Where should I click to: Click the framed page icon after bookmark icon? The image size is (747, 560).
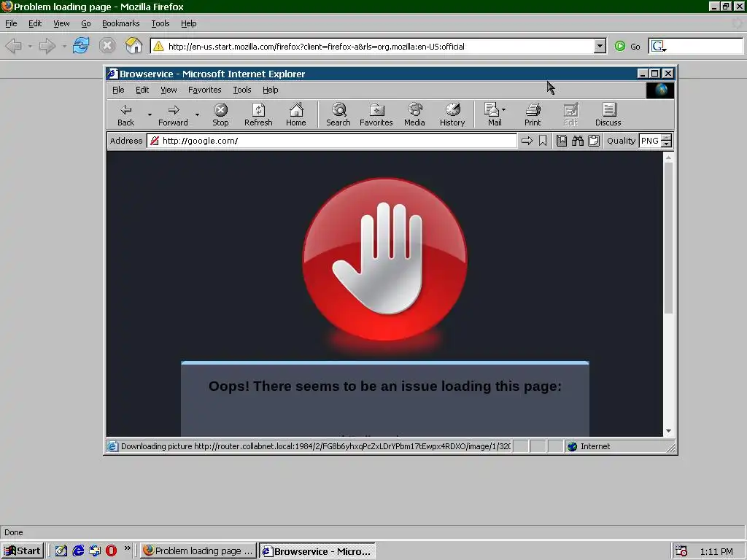click(562, 141)
